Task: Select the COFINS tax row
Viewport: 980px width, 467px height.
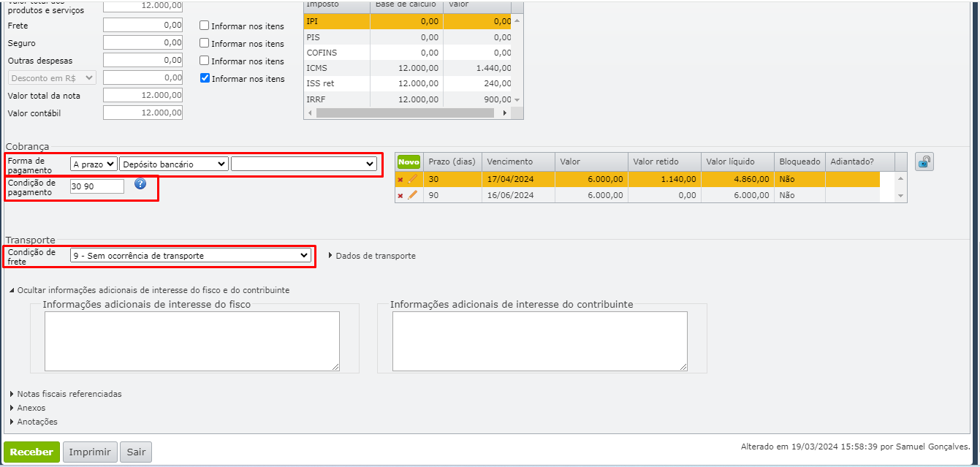Action: 407,53
